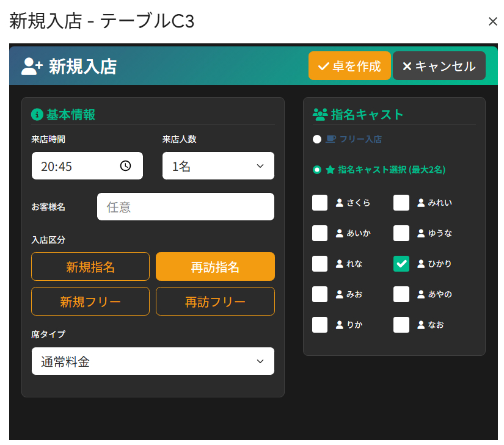Image resolution: width=504 pixels, height=445 pixels.
Task: Click the clock icon in 来店時間 field
Action: point(125,165)
